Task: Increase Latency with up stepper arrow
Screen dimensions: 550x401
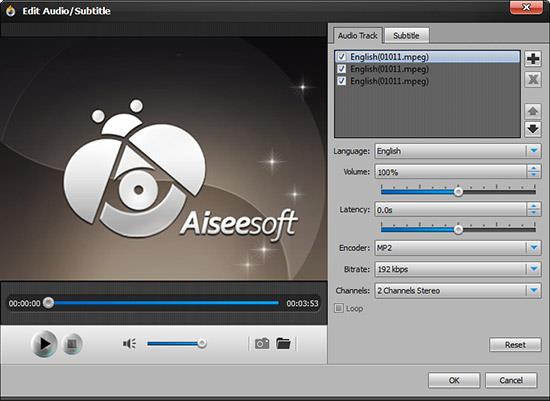Action: [x=534, y=206]
